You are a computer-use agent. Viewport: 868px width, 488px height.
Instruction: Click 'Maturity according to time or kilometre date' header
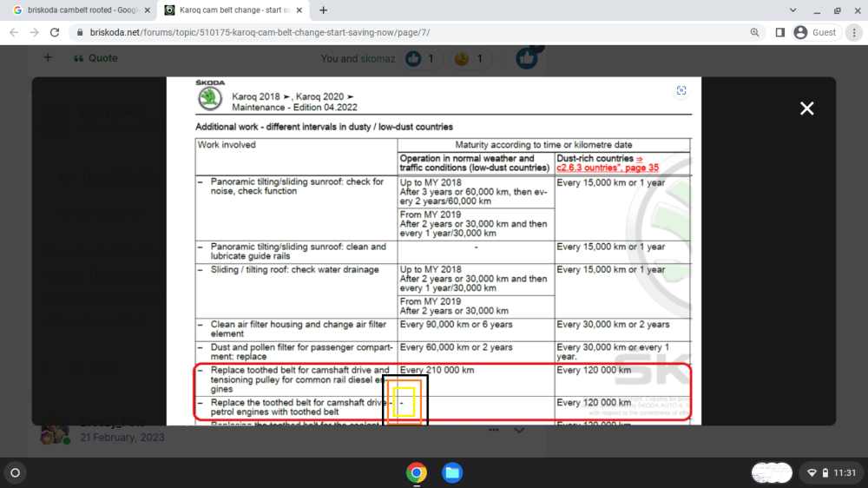tap(543, 144)
